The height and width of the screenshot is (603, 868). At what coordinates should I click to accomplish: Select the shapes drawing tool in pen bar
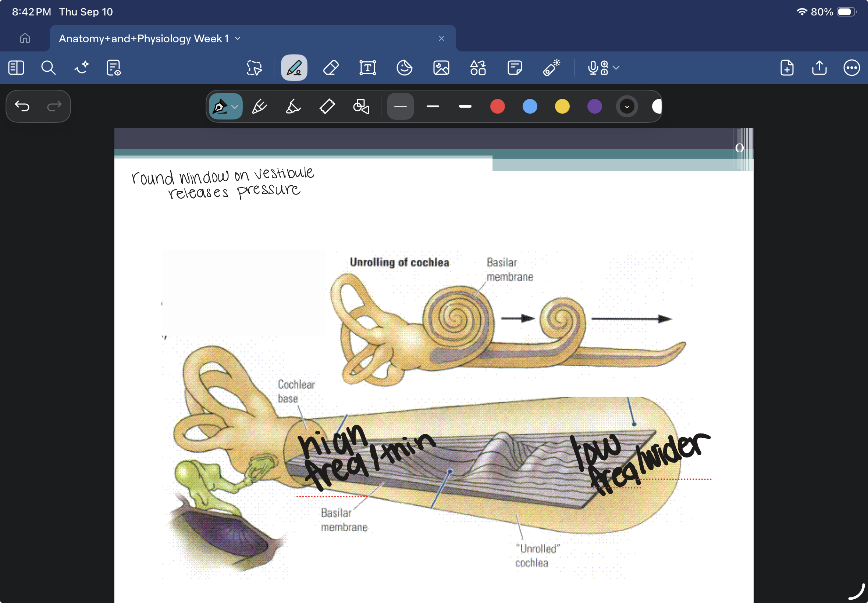pos(361,107)
